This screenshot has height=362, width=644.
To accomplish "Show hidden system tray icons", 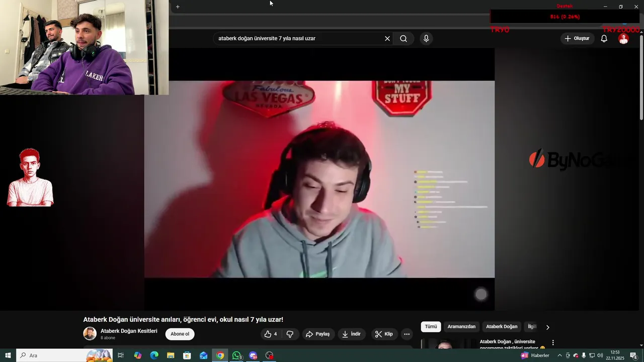I will click(559, 355).
